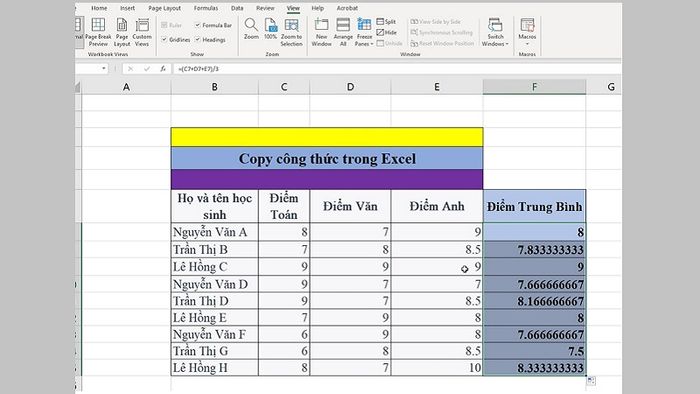Open Freeze Panes menu
Screen dimensions: 700x394
tap(364, 32)
